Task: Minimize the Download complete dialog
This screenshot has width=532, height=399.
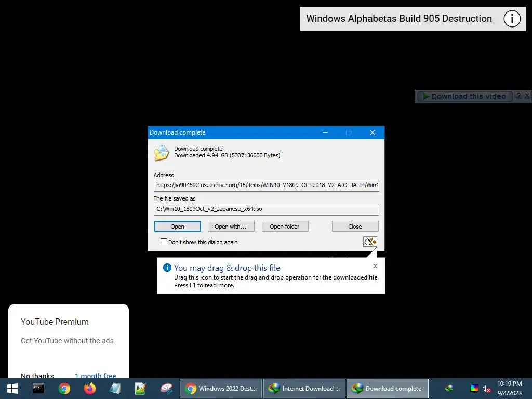Action: tap(325, 132)
